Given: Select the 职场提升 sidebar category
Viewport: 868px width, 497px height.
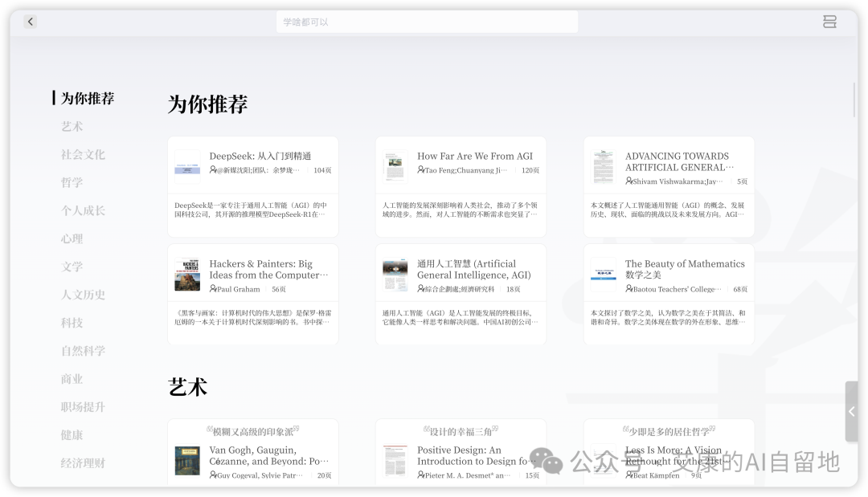Looking at the screenshot, I should (x=83, y=407).
